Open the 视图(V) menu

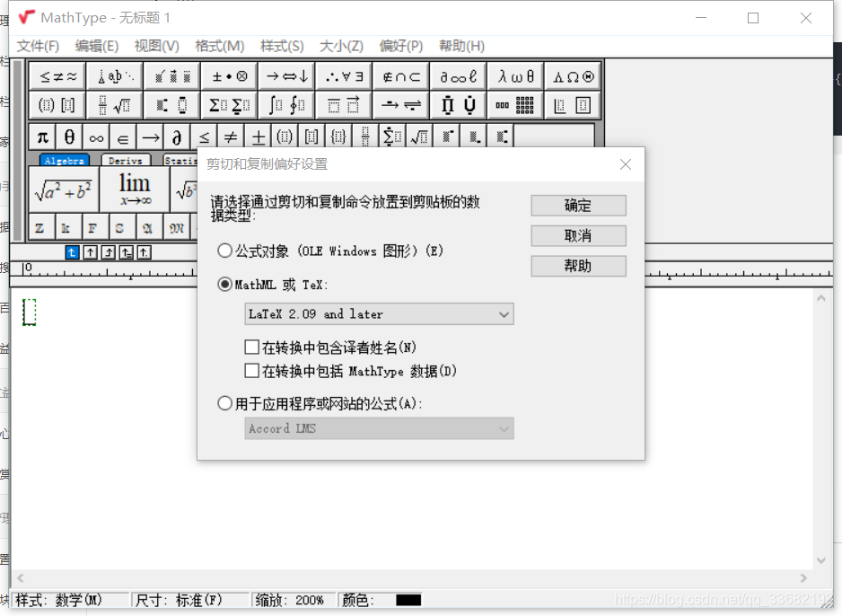tap(157, 46)
